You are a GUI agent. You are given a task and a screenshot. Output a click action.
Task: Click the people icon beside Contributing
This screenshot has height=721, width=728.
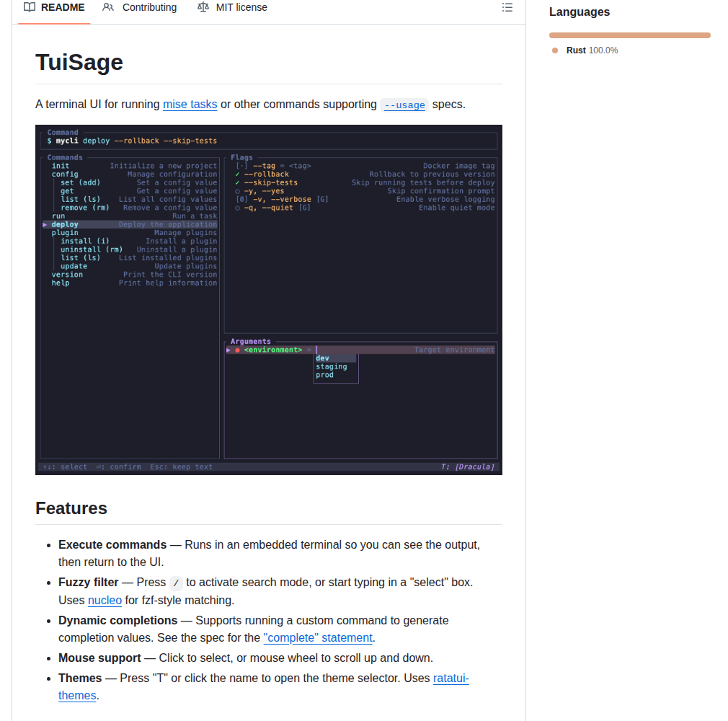point(108,7)
